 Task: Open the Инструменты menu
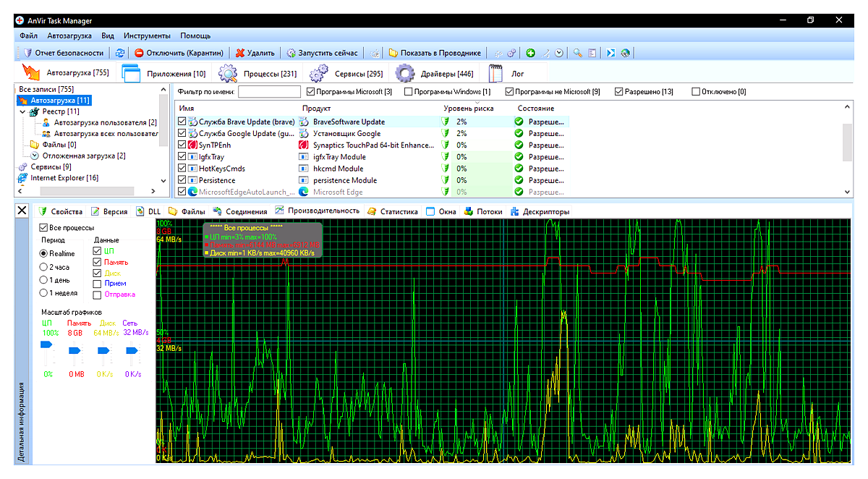[x=147, y=35]
